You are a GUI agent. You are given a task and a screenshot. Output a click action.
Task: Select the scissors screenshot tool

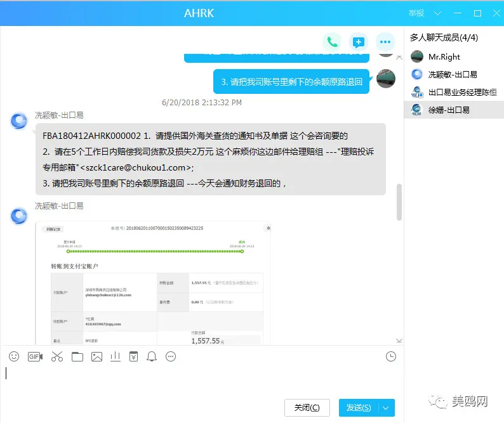pyautogui.click(x=57, y=356)
